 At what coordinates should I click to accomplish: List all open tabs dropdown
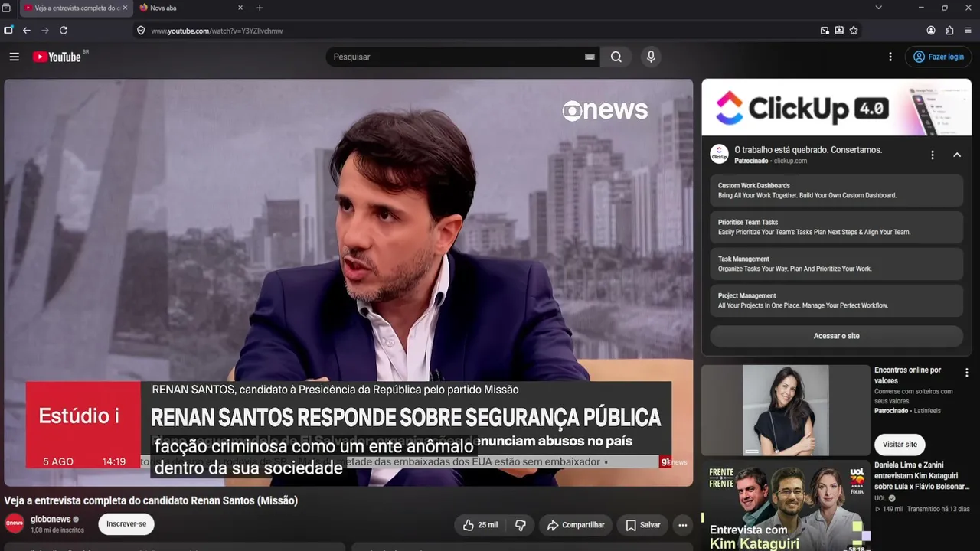click(x=878, y=8)
